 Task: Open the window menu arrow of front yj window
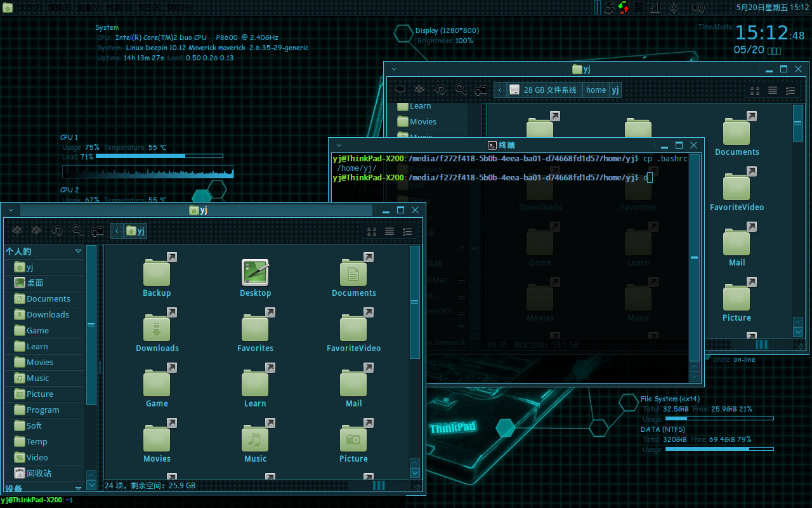point(11,210)
